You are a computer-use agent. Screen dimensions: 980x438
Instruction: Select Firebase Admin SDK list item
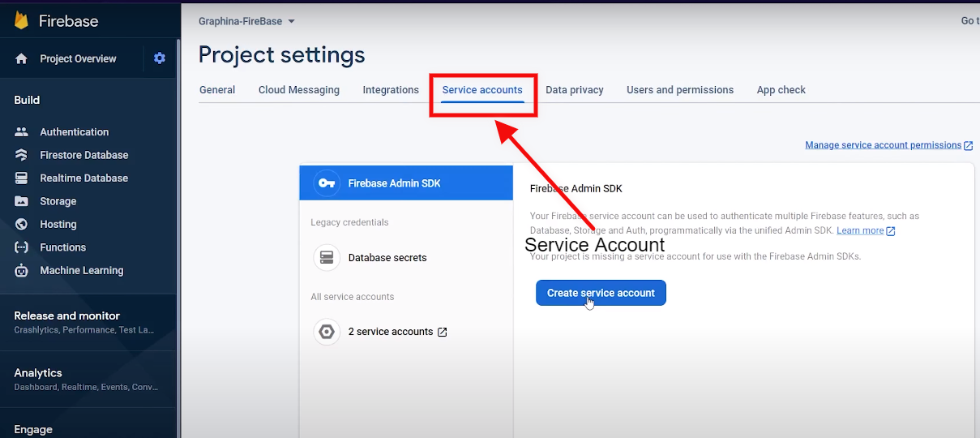point(406,183)
